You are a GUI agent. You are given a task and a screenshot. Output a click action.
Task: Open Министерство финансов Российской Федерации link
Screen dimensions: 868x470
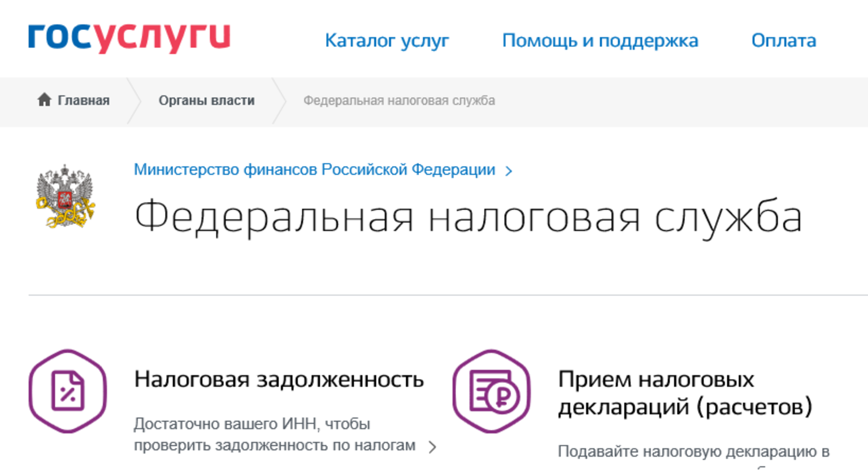tap(315, 169)
